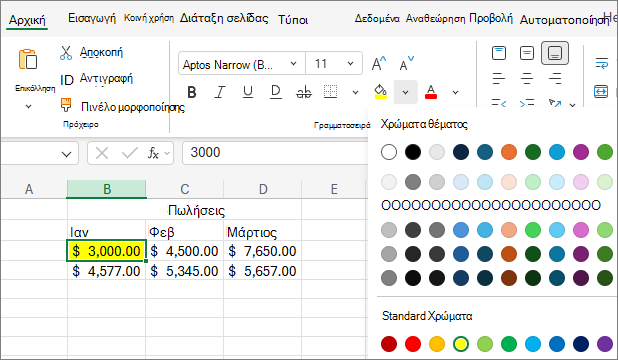This screenshot has width=618, height=360.
Task: Click the Font color icon
Action: click(431, 92)
